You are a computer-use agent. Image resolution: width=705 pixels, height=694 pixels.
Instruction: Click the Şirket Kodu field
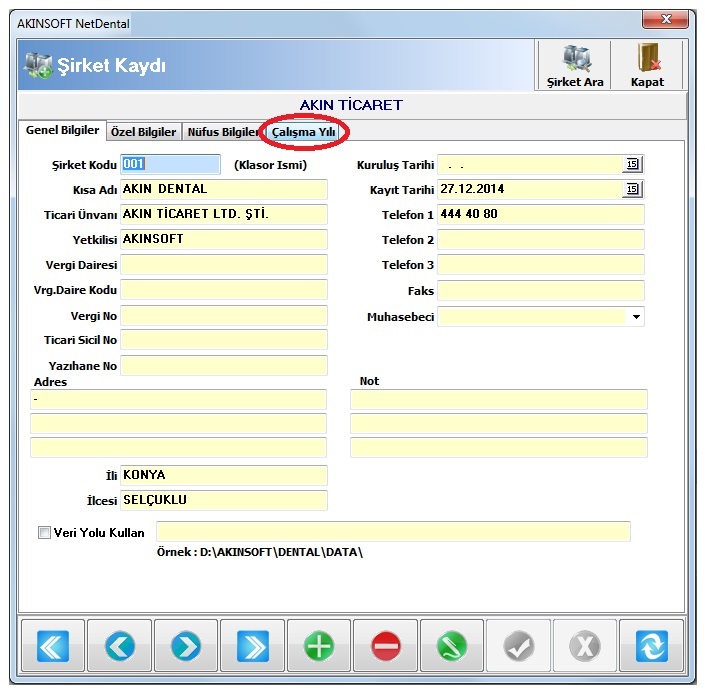(x=170, y=164)
